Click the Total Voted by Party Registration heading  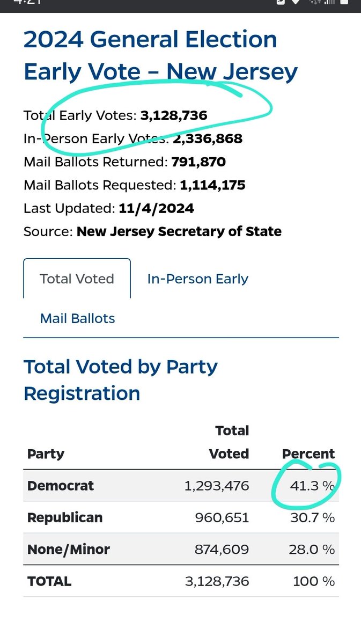(121, 380)
